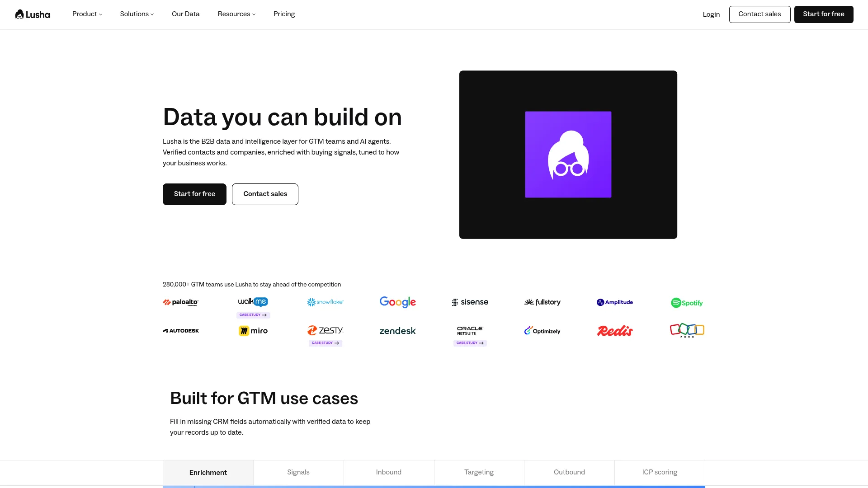The image size is (868, 488).
Task: Click the Zoho logo
Action: click(687, 331)
